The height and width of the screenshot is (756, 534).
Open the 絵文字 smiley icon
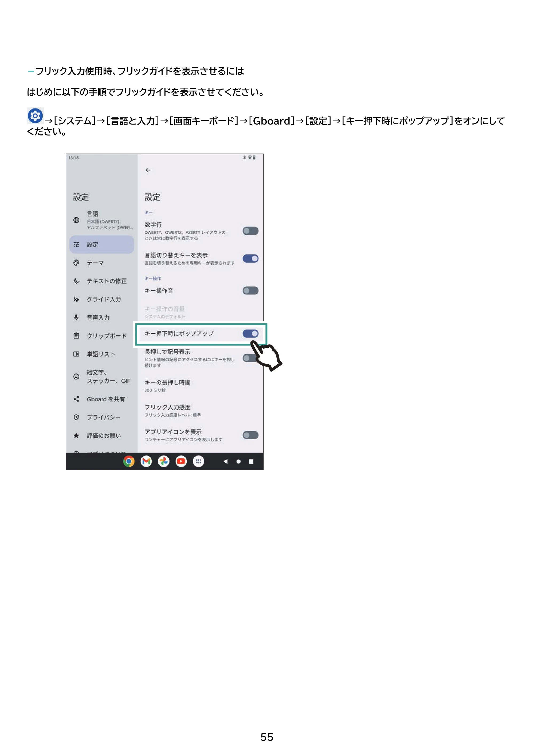(76, 376)
